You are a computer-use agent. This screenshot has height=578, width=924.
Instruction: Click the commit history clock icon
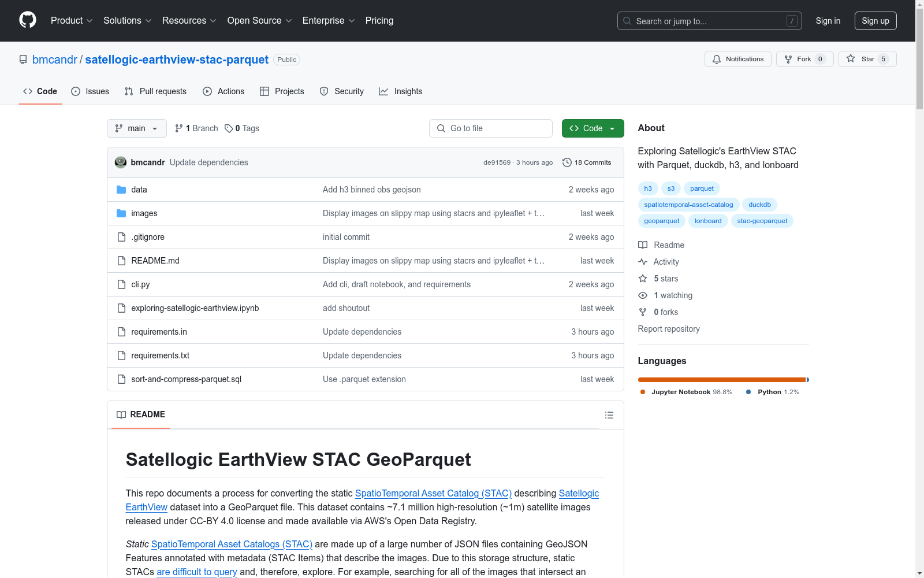tap(567, 162)
